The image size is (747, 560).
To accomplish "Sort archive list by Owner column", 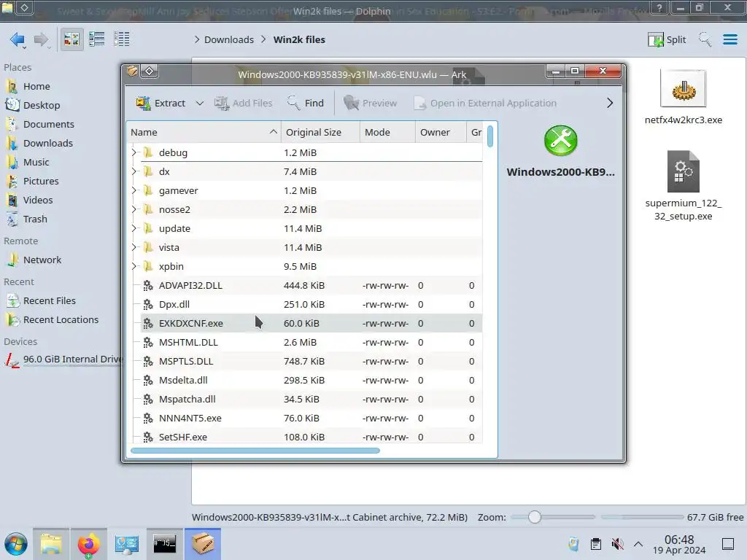I will pos(441,132).
